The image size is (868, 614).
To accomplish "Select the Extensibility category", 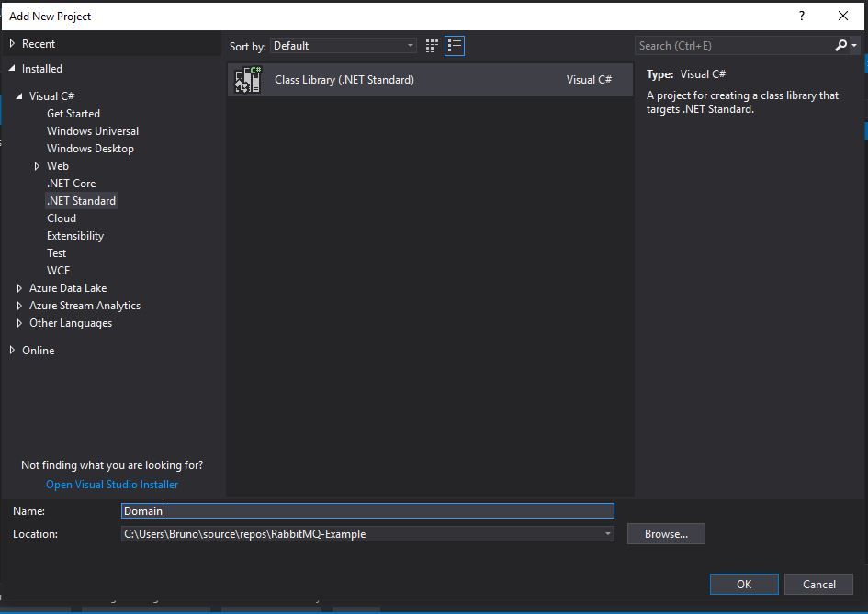I will pos(75,236).
